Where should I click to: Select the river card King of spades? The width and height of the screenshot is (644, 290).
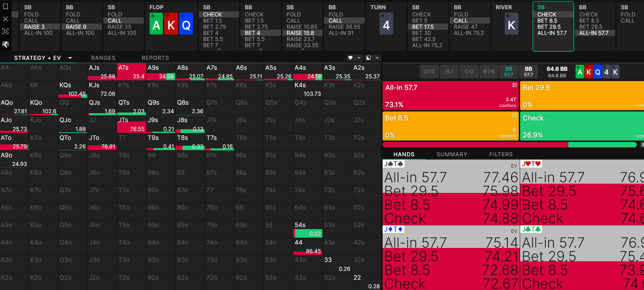coord(512,24)
